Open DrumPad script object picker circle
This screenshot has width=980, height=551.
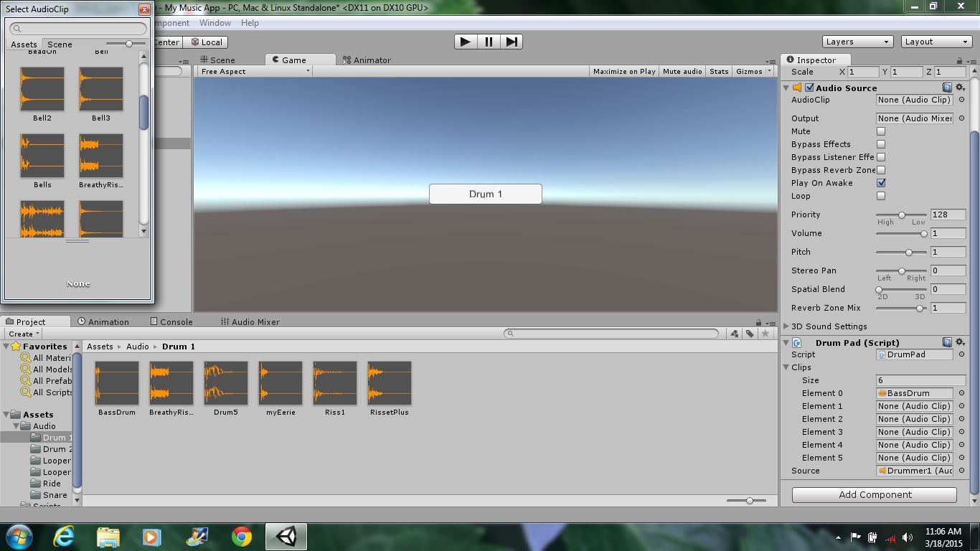(961, 354)
